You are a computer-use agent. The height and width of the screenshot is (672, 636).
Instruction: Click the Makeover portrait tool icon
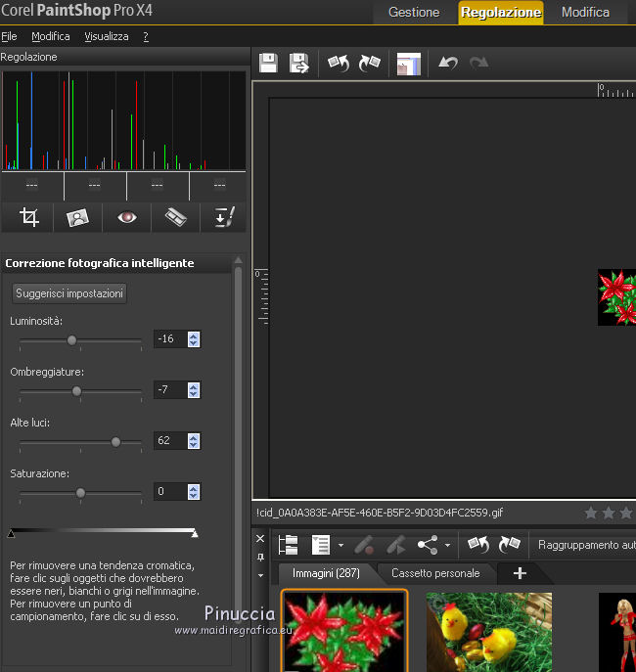(78, 217)
